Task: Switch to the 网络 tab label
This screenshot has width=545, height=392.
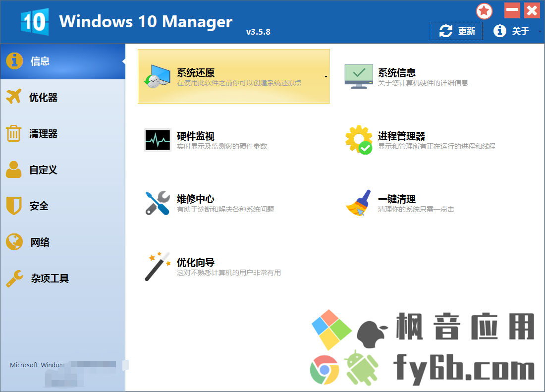Action: point(40,242)
